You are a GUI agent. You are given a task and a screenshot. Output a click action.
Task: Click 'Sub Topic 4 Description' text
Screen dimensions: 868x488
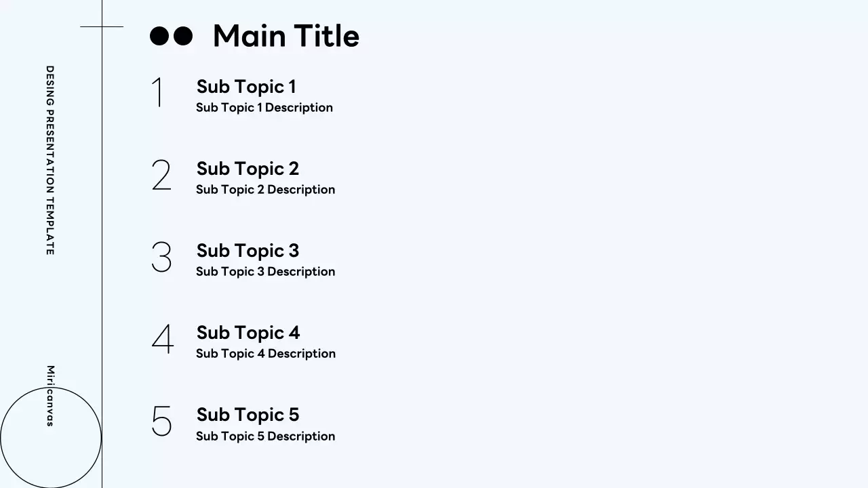click(266, 354)
